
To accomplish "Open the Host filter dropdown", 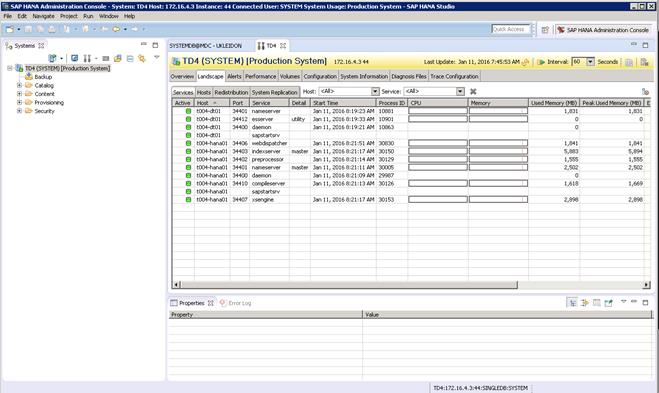I will [x=375, y=91].
